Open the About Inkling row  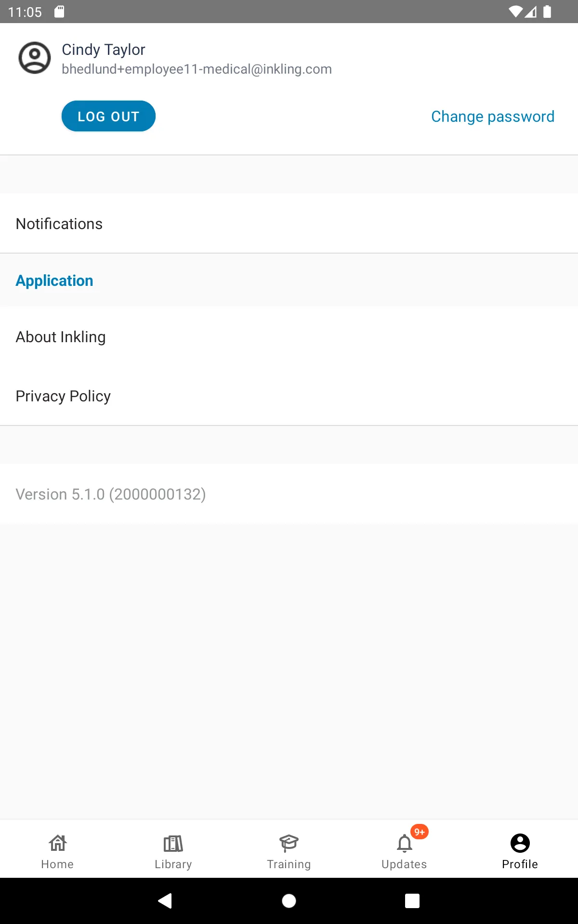[289, 337]
